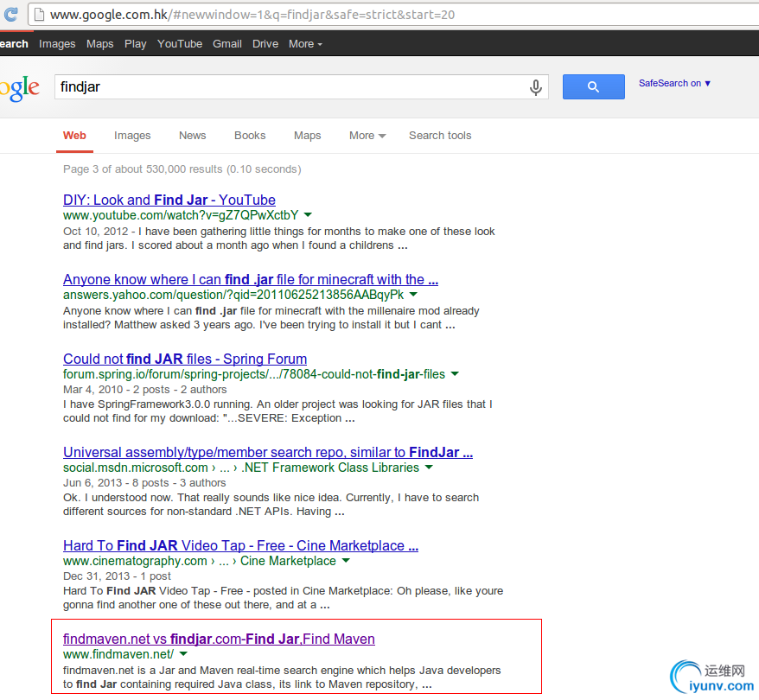Viewport: 759px width, 700px height.
Task: Open Gmail from the top bar
Action: (x=227, y=44)
